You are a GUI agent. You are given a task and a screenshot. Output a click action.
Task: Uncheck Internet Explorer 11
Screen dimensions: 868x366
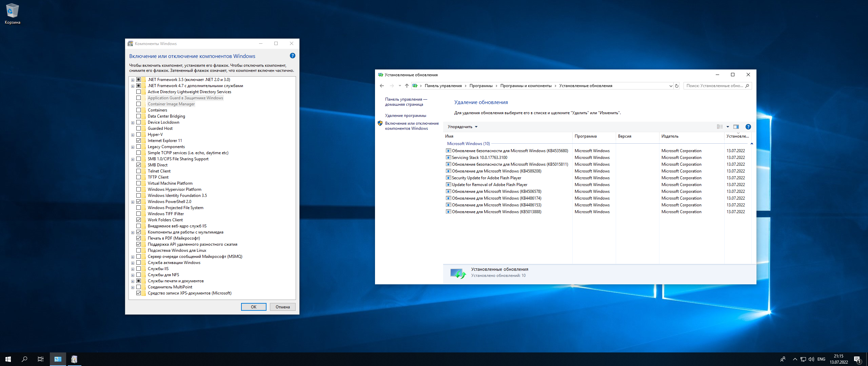[x=138, y=141]
